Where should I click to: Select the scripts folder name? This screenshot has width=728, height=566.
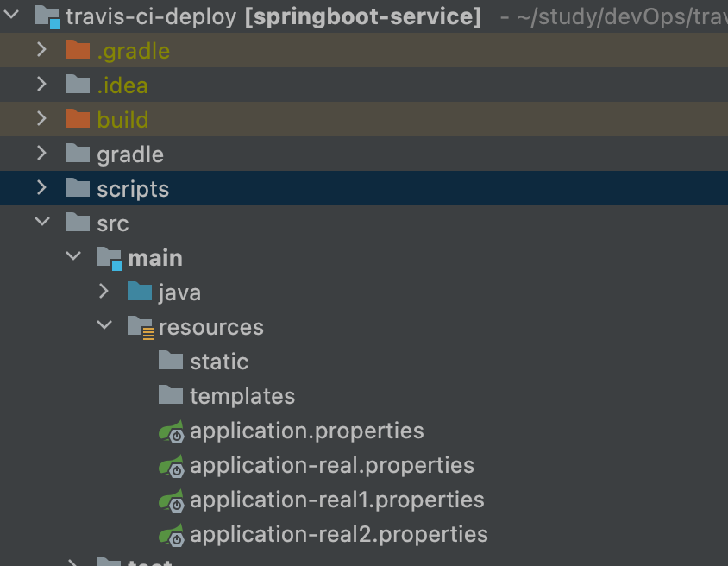pyautogui.click(x=133, y=190)
